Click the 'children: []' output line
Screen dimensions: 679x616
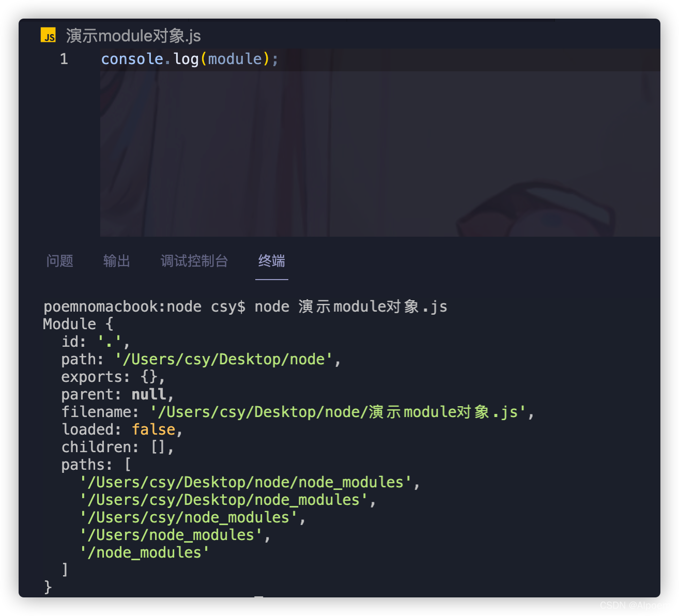[117, 447]
